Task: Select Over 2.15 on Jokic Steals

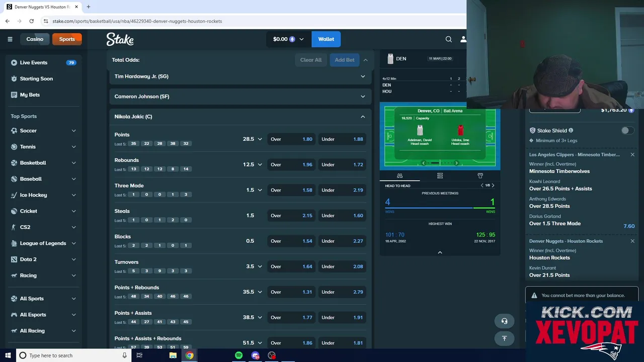Action: [292, 216]
